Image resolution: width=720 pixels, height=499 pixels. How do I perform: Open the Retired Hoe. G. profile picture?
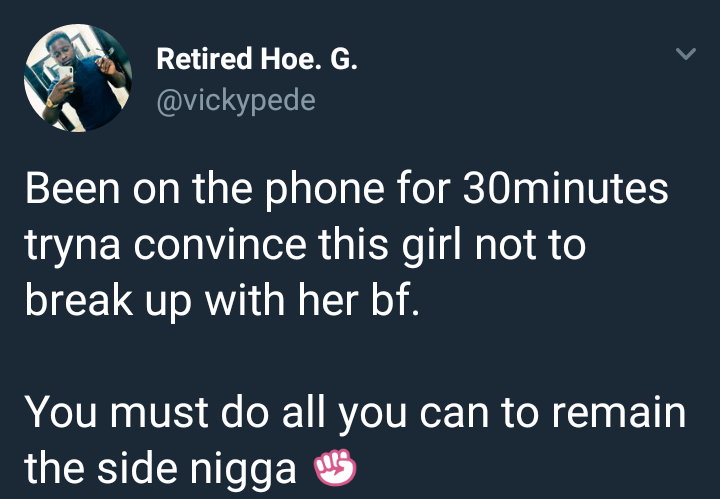(x=78, y=78)
